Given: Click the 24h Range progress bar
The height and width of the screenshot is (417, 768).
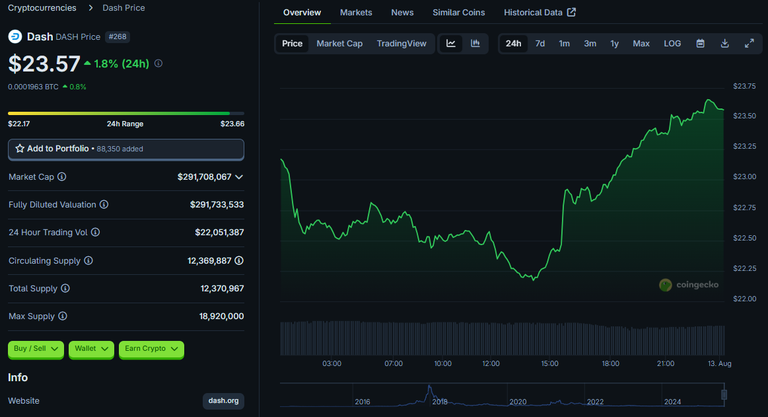Looking at the screenshot, I should click(x=126, y=113).
